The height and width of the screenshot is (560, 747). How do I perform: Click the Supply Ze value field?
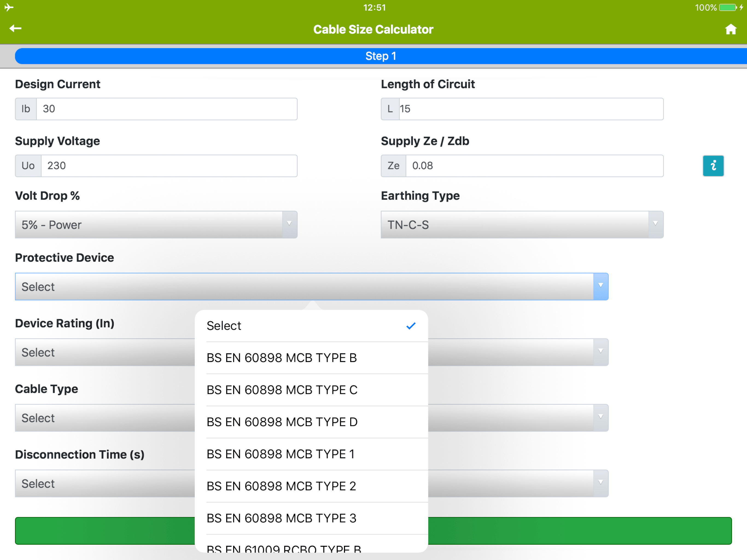tap(534, 165)
